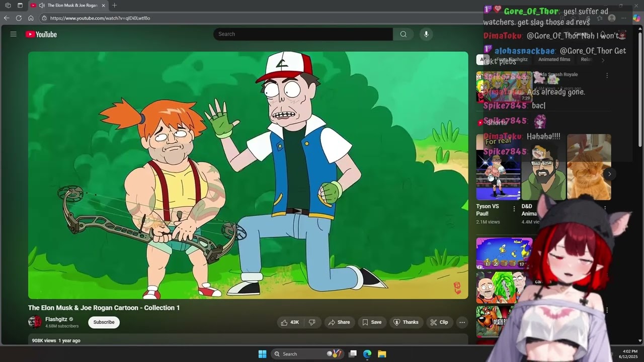The image size is (644, 362).
Task: Close the Elon Musk & Joe Rogan tab
Action: pos(104,6)
